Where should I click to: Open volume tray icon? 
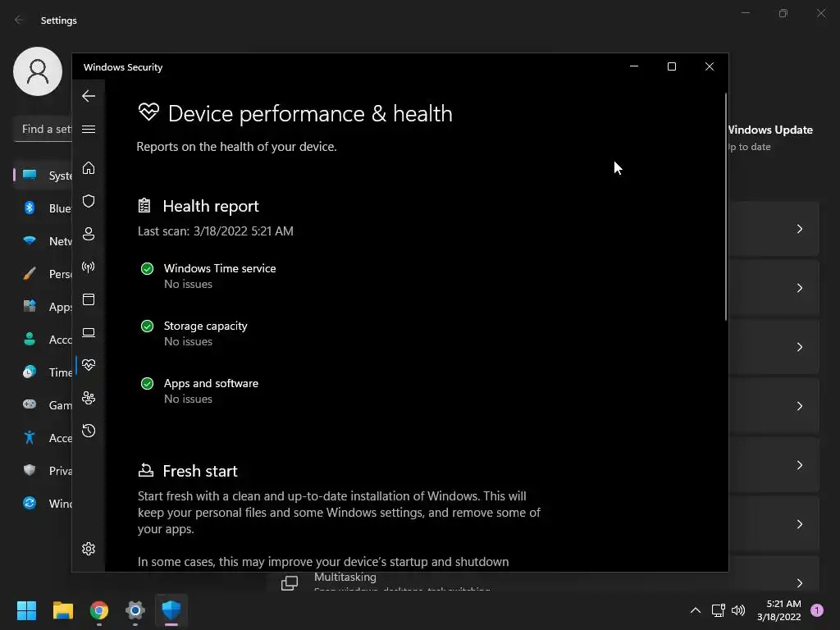(x=738, y=610)
